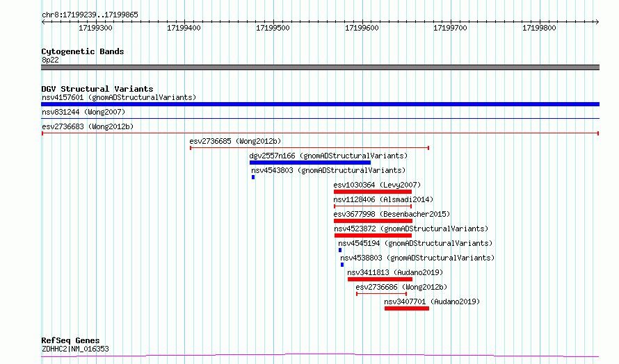619x364 pixels.
Task: Click the esv2736685 (Wong2012b) label
Action: pyautogui.click(x=235, y=141)
